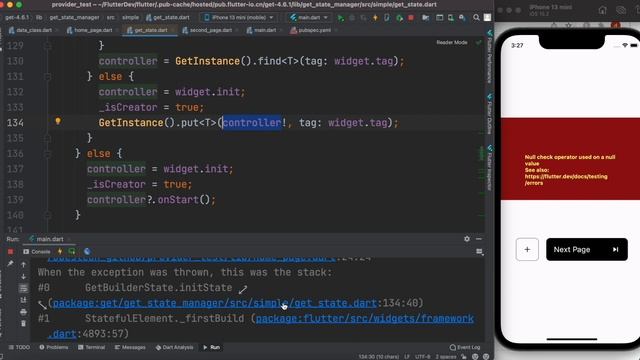Open Flutter Outline side panel

pyautogui.click(x=489, y=114)
